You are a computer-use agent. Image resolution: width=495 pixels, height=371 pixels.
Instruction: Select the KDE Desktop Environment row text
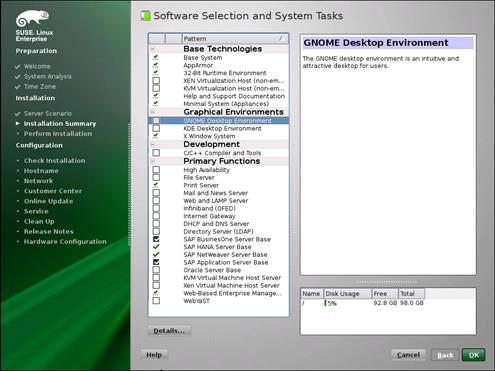pos(222,128)
